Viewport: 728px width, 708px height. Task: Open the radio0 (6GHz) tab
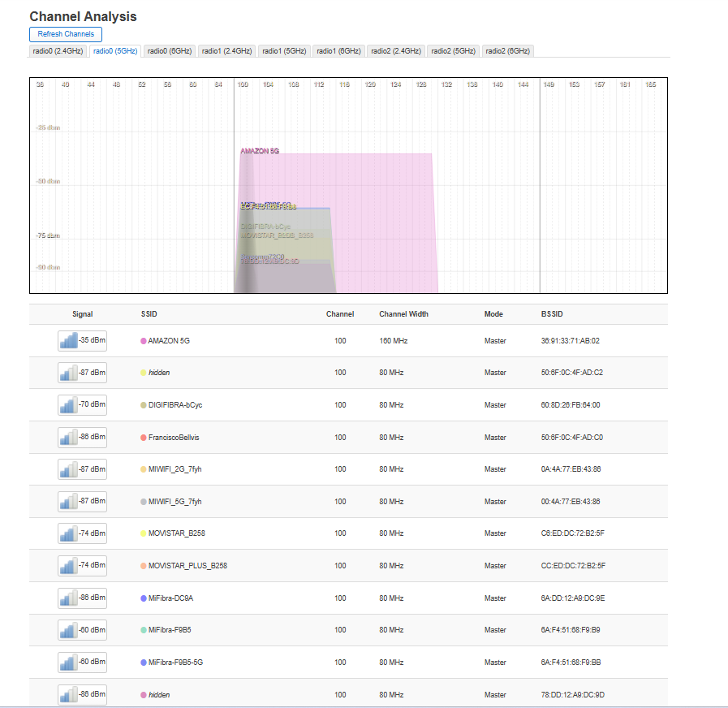pyautogui.click(x=170, y=51)
